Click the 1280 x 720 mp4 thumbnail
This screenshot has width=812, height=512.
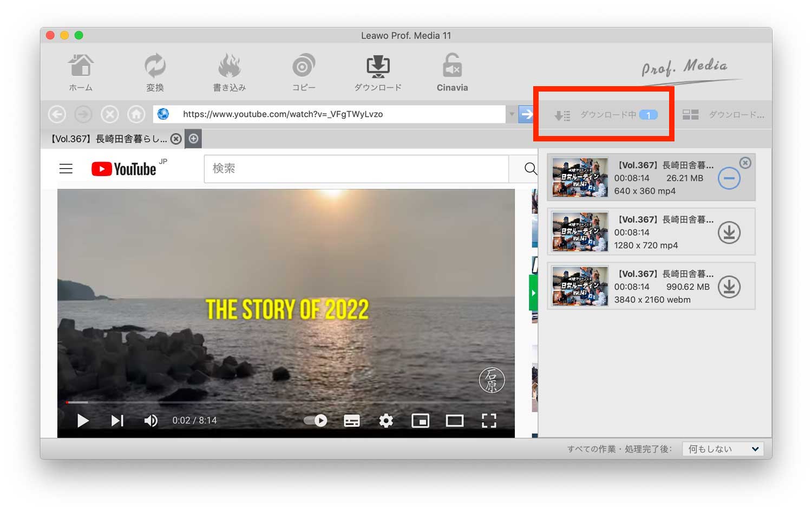pyautogui.click(x=580, y=232)
